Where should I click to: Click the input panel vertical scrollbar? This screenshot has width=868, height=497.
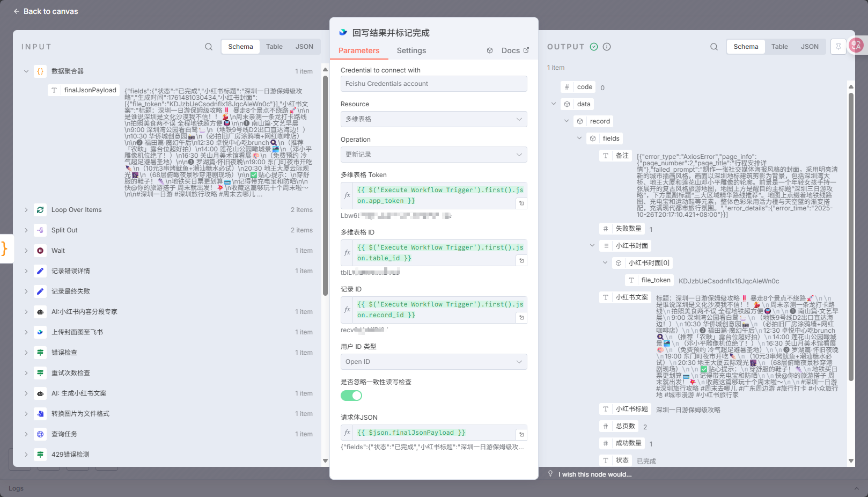pyautogui.click(x=325, y=186)
